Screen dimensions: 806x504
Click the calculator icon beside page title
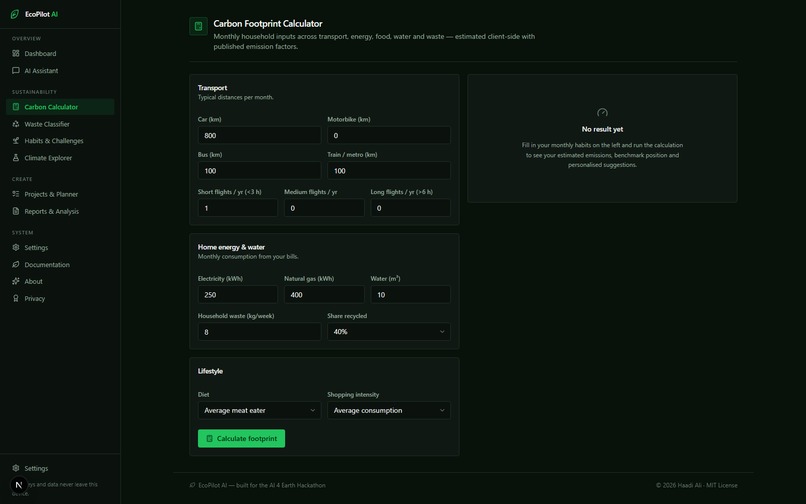coord(198,26)
